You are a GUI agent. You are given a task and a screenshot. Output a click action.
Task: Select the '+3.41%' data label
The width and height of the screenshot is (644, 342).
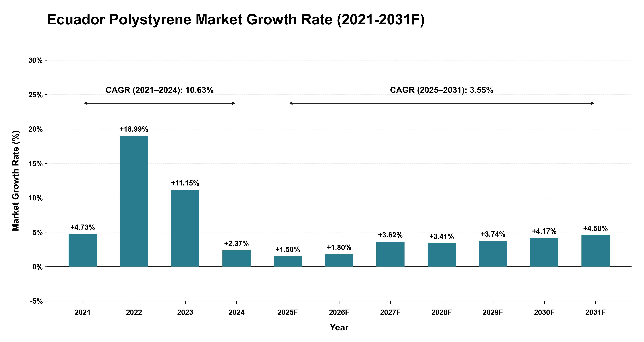click(x=442, y=237)
